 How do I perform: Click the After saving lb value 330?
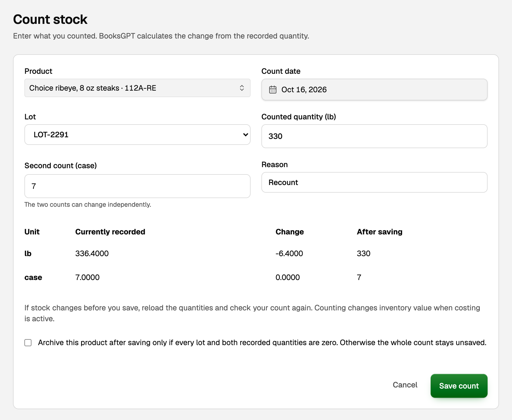[x=364, y=253]
